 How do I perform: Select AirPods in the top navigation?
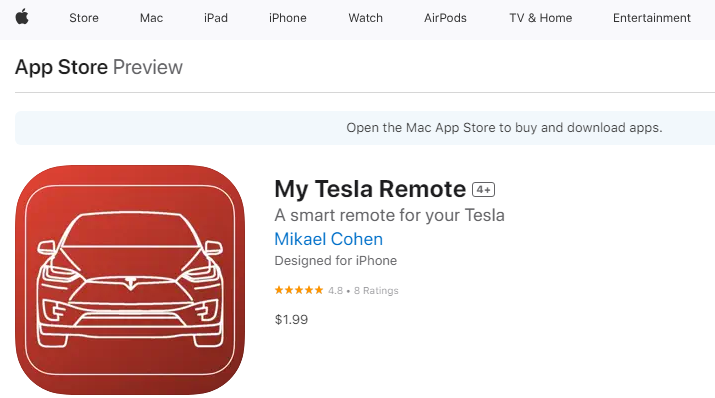446,18
